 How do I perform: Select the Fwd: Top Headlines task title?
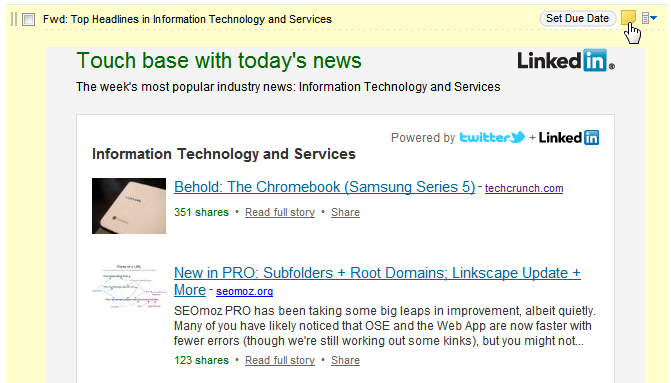(187, 19)
